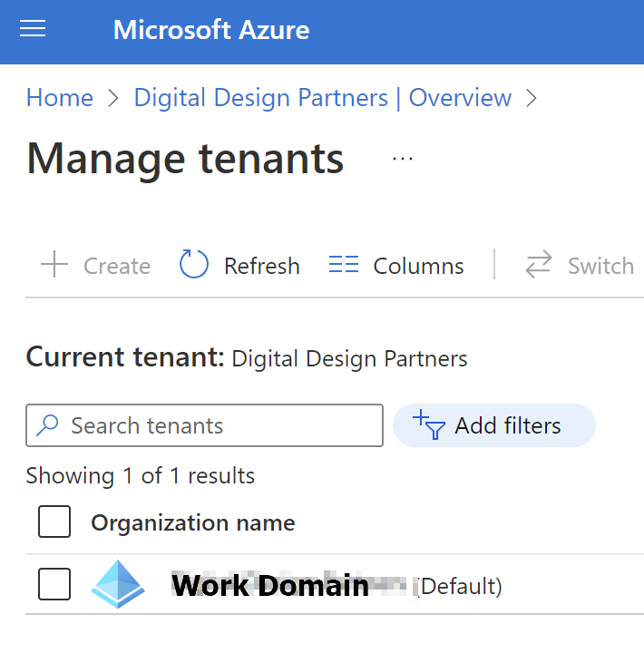644x663 pixels.
Task: Open the ellipsis more options menu
Action: 403,159
